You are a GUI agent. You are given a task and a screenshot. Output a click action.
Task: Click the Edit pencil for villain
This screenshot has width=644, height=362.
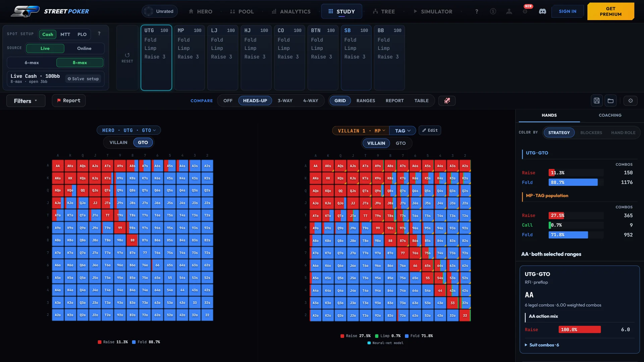430,130
